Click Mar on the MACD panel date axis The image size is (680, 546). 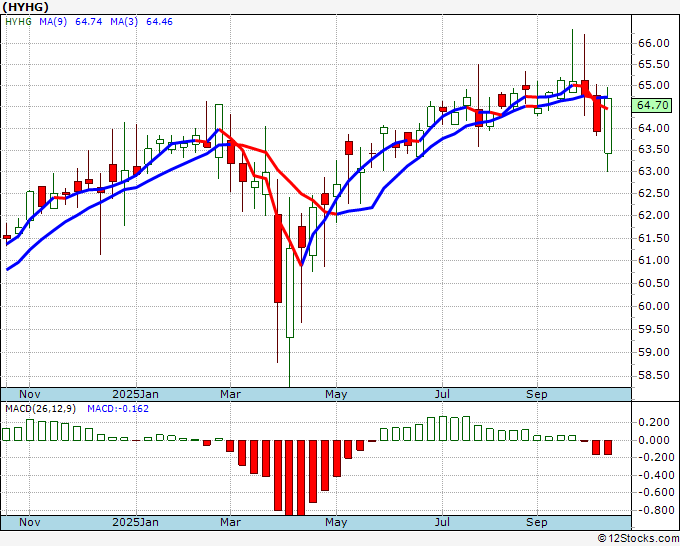tap(230, 522)
